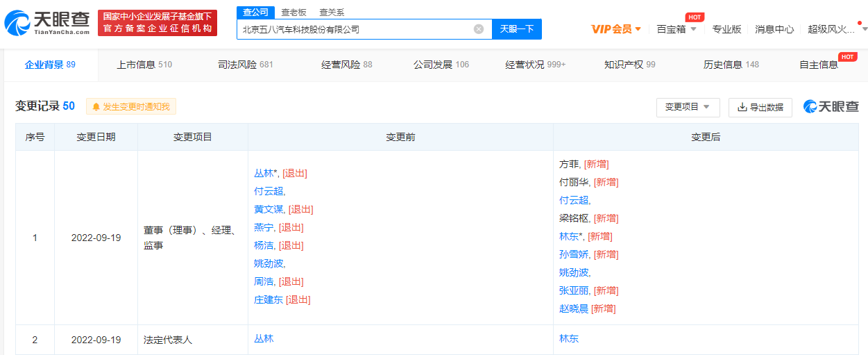868x355 pixels.
Task: Open the 经营状况 tab
Action: pyautogui.click(x=536, y=65)
